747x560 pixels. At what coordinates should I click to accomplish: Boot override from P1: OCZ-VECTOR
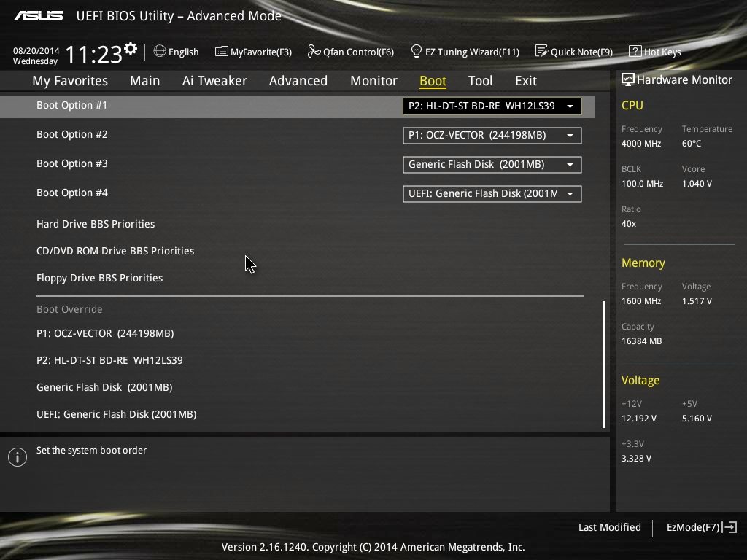(105, 333)
